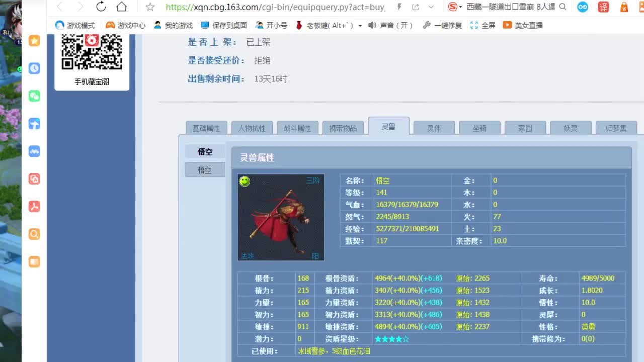
Task: Open the favorites star sidebar icon
Action: [34, 41]
